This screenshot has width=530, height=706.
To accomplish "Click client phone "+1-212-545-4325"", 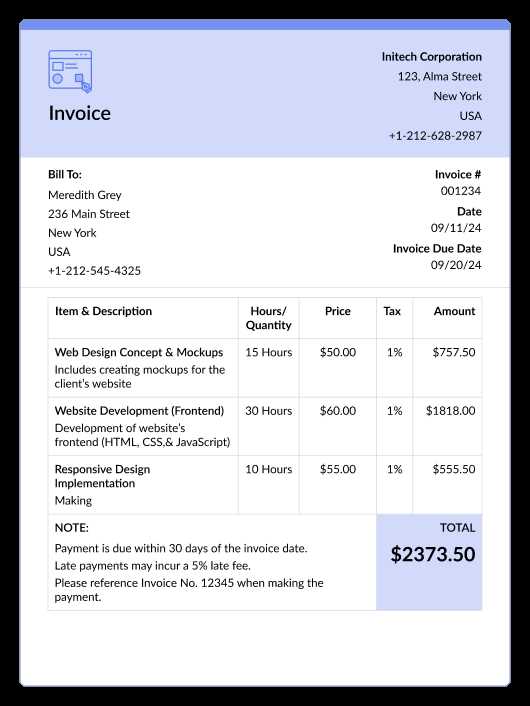I will pos(95,271).
